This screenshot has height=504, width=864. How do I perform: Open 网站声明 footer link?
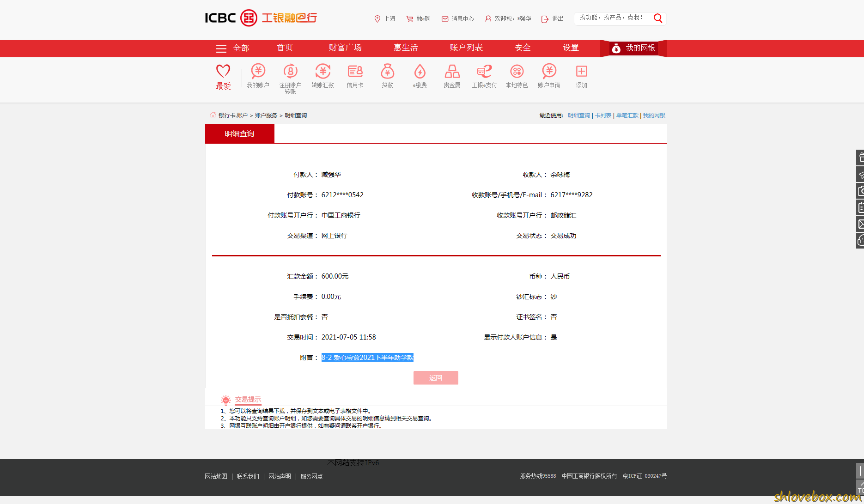pyautogui.click(x=280, y=476)
